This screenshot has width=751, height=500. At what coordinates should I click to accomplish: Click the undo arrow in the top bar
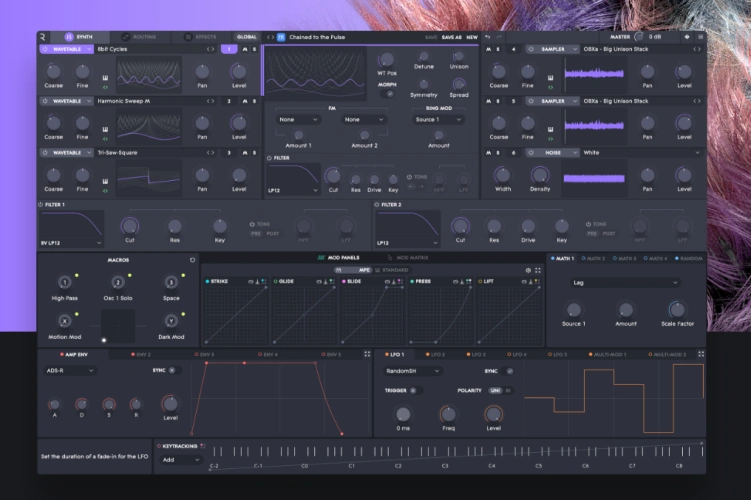[487, 37]
